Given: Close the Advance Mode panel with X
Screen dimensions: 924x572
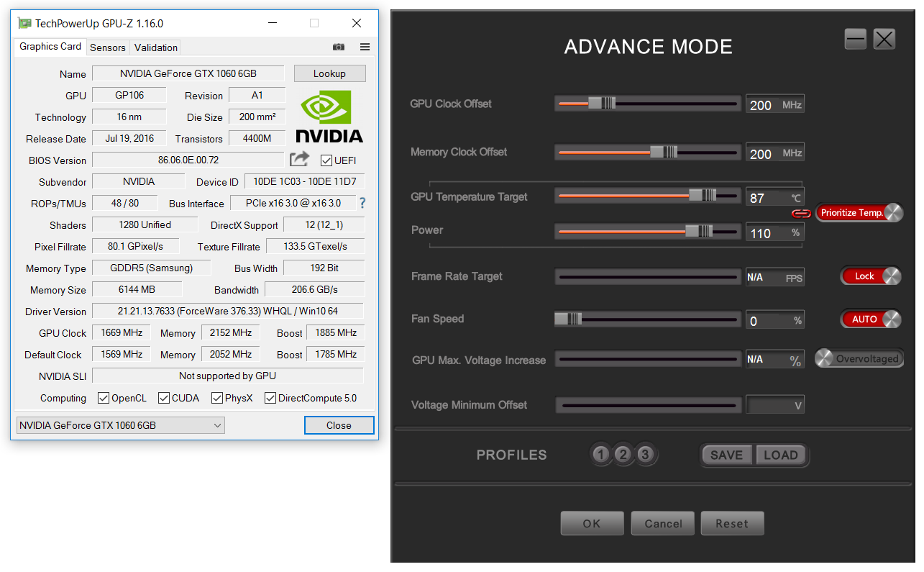Looking at the screenshot, I should tap(884, 39).
